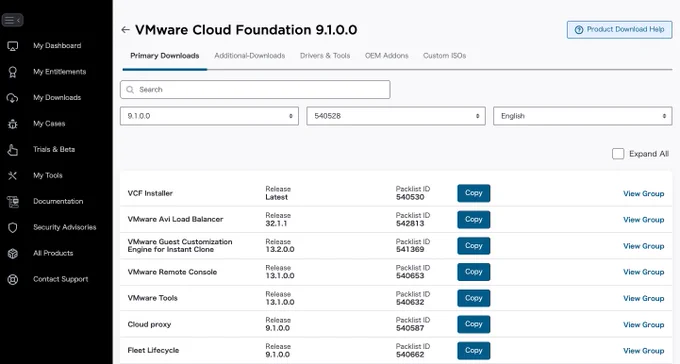Click the Security Advisories shield icon
The width and height of the screenshot is (680, 364).
(13, 227)
